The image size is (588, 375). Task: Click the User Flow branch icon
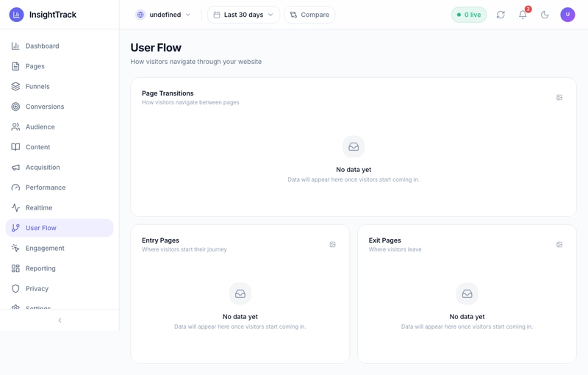[x=15, y=228]
